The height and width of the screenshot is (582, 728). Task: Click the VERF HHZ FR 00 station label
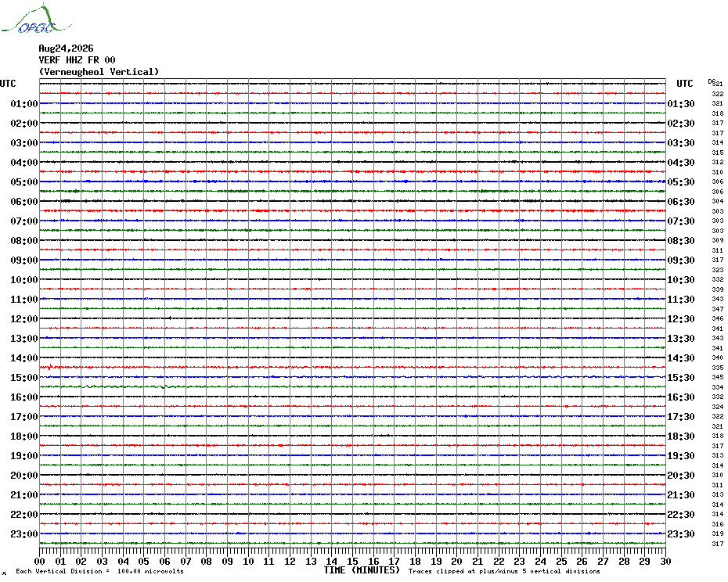point(77,60)
